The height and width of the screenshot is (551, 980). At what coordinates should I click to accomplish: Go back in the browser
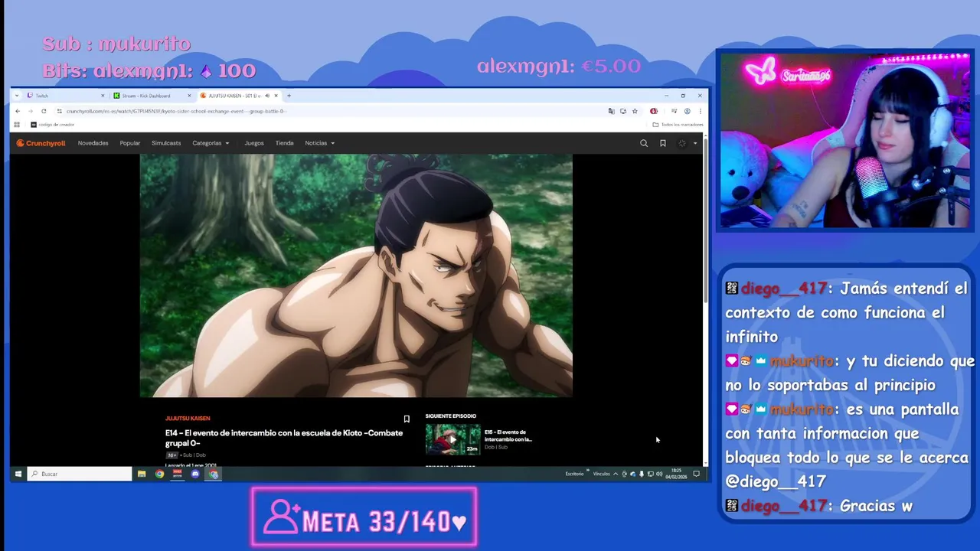pyautogui.click(x=18, y=111)
